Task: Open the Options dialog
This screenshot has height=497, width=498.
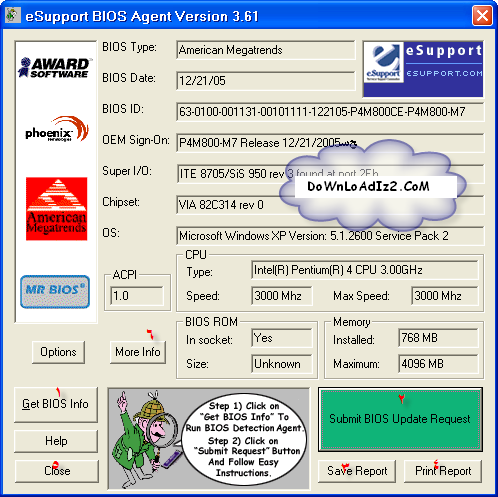Action: [x=58, y=352]
